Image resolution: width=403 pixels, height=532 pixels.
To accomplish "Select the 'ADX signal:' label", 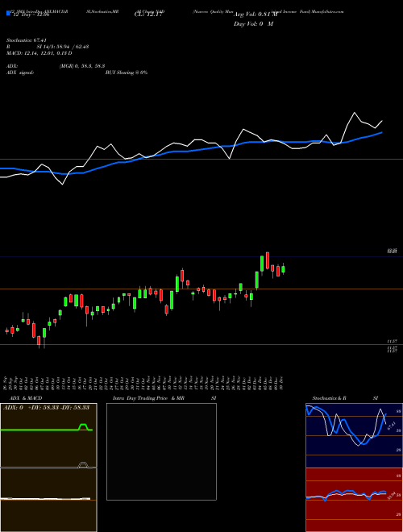I will [x=20, y=73].
